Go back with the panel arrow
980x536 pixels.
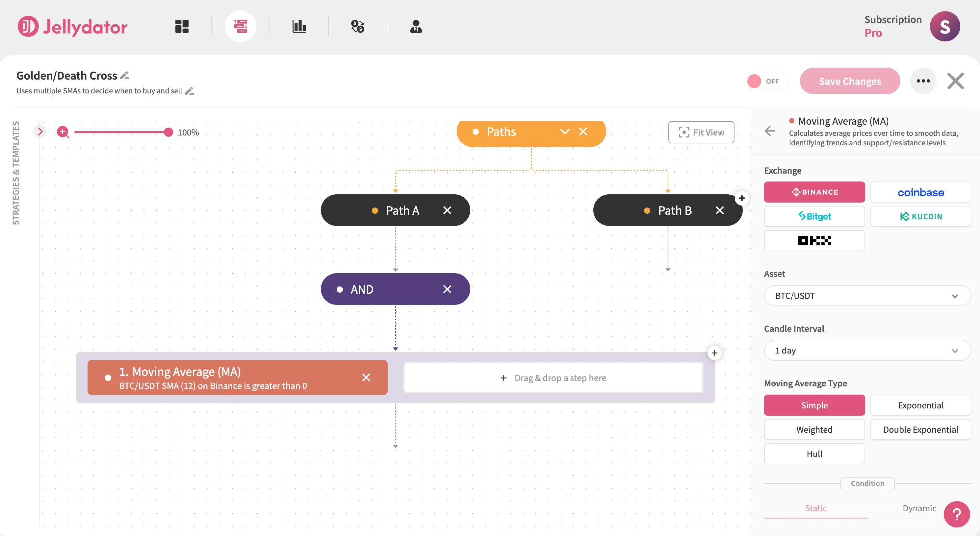[770, 131]
